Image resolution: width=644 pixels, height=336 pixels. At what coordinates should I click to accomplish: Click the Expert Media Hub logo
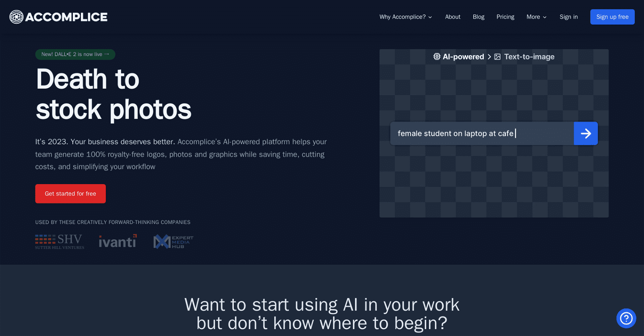pos(173,242)
